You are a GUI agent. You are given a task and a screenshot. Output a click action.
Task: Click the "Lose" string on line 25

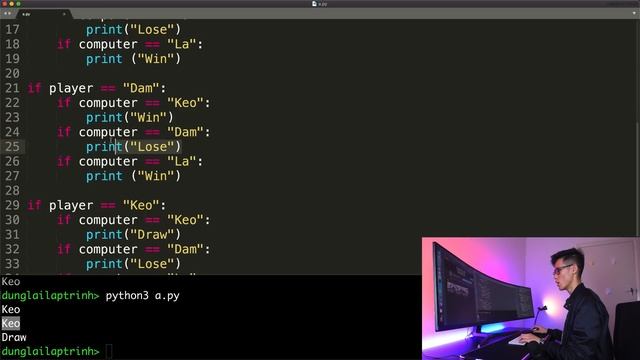(x=152, y=147)
